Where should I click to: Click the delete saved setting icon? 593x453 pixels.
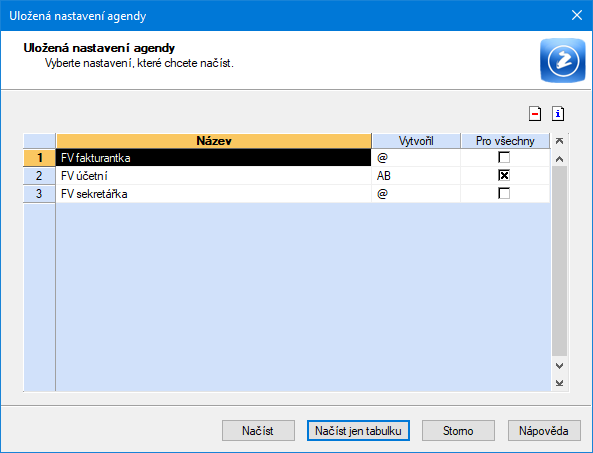[535, 114]
